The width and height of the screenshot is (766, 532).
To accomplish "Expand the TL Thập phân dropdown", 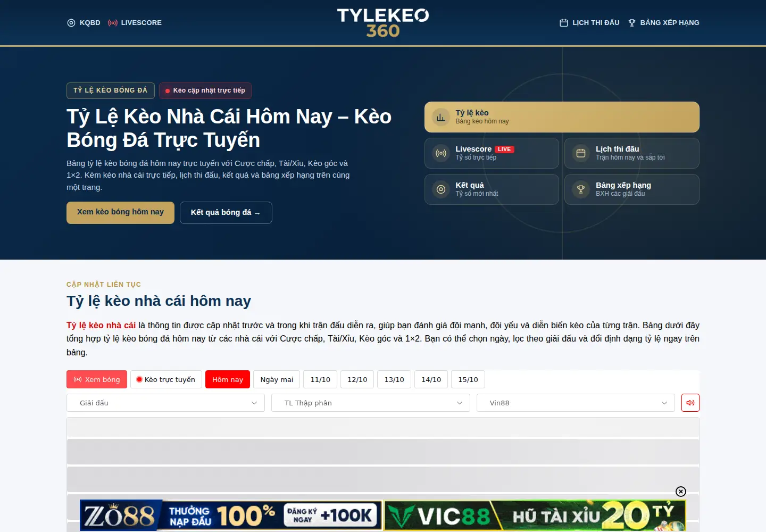I will click(x=371, y=403).
